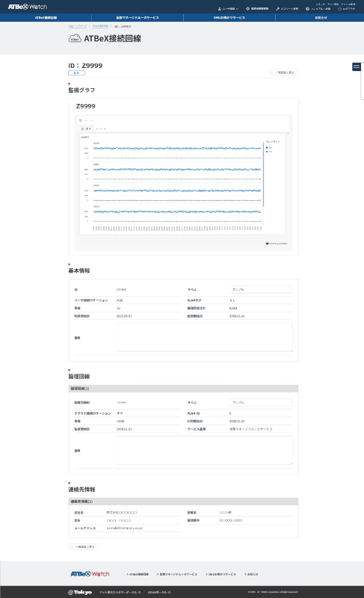364x598 pixels.
Task: Click the 備考 textarea in 論理回線 section
Action: (204, 450)
